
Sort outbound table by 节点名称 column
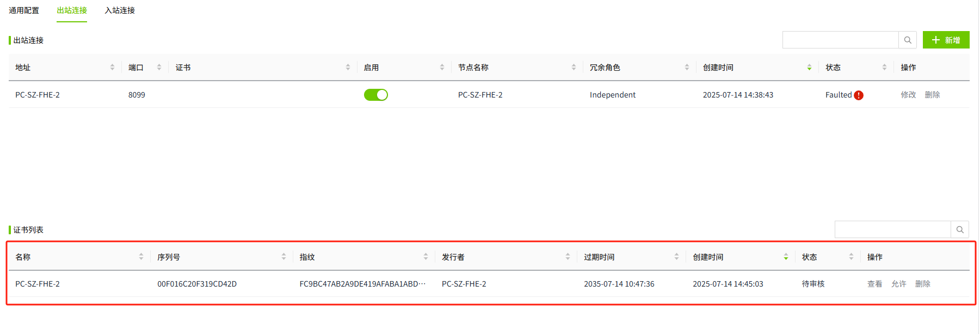[x=574, y=68]
